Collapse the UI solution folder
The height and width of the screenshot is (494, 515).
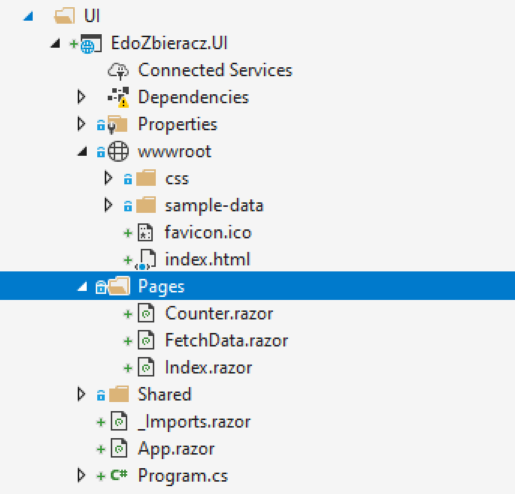coord(28,16)
